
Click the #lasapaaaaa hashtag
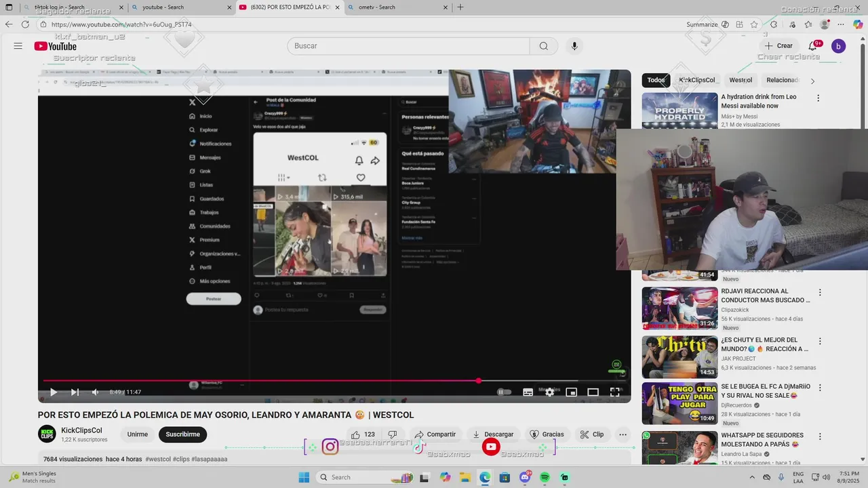(x=210, y=459)
